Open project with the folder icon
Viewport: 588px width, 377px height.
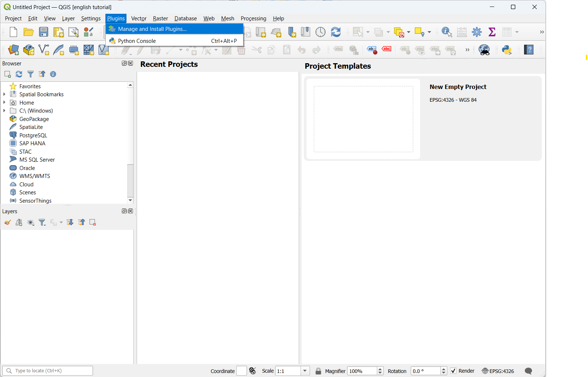point(28,32)
